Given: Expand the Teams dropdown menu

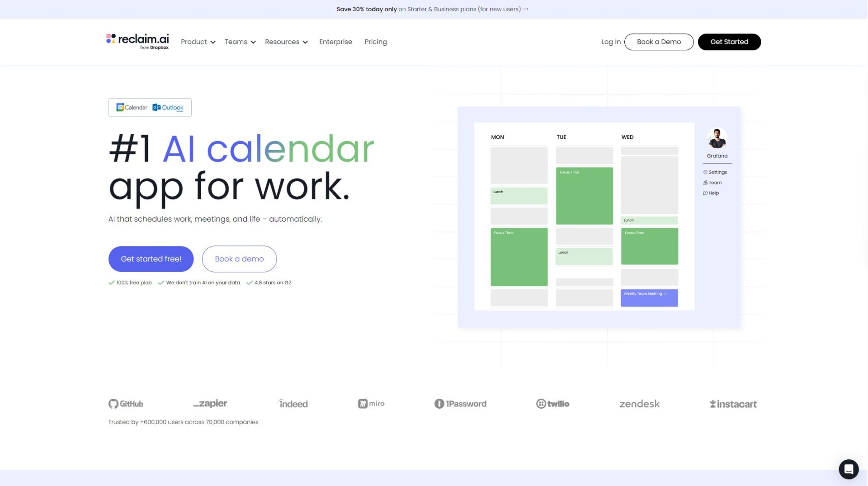Looking at the screenshot, I should pyautogui.click(x=240, y=42).
